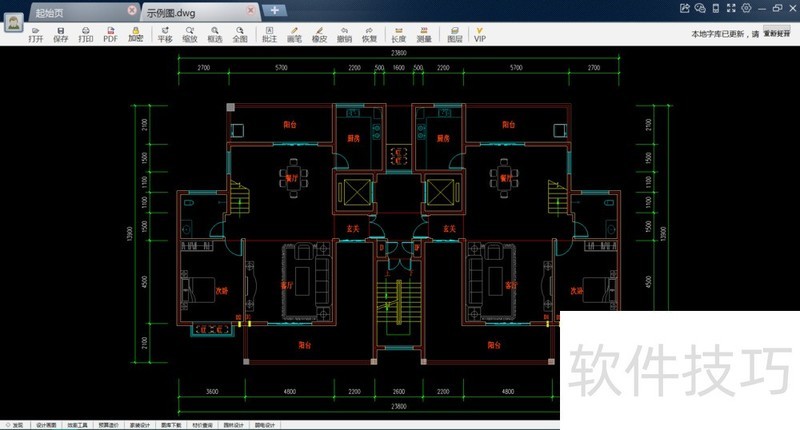
Task: Click the right 餐厅 room label
Action: [506, 179]
